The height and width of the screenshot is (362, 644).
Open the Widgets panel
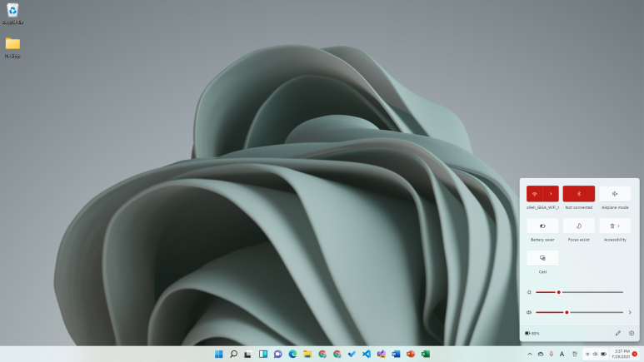(263, 354)
